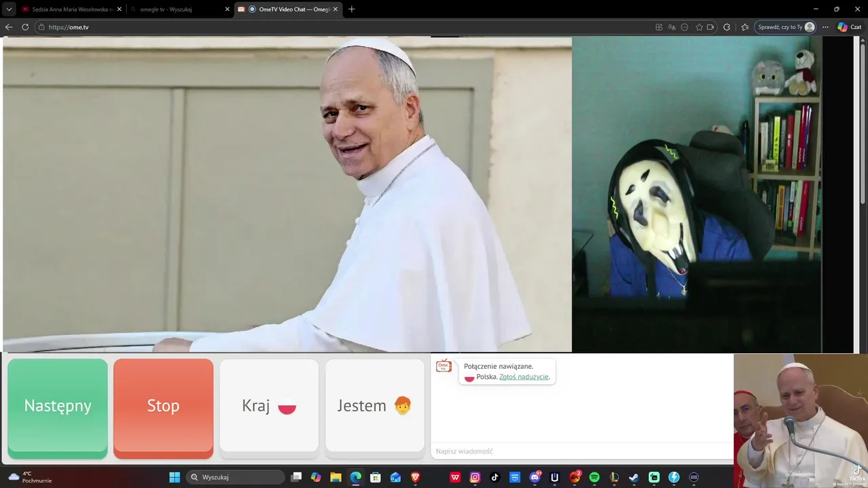Click the webcam view with ghost mask
Viewport: 868px width, 488px height.
pyautogui.click(x=697, y=195)
